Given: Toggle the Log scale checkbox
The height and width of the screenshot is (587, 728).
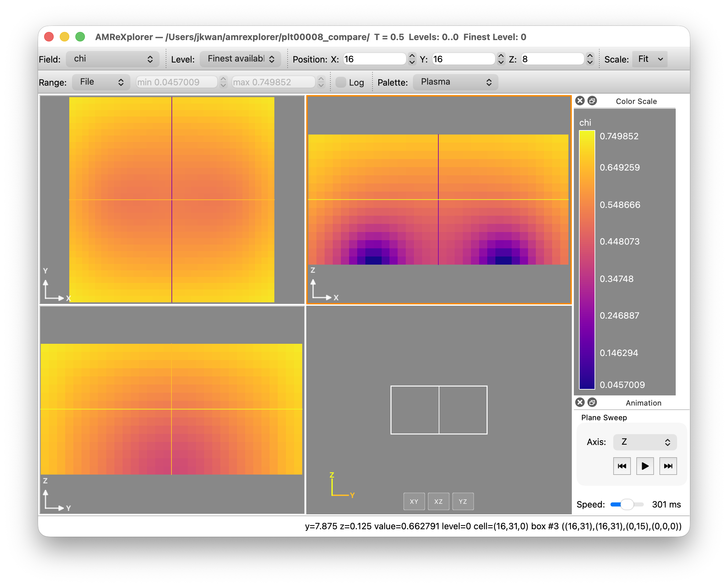Looking at the screenshot, I should pos(341,82).
